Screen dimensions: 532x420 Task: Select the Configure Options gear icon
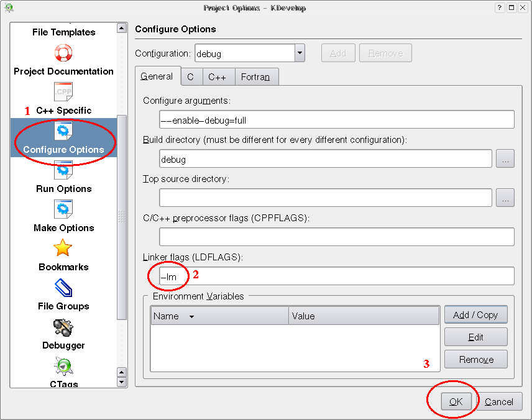point(63,130)
